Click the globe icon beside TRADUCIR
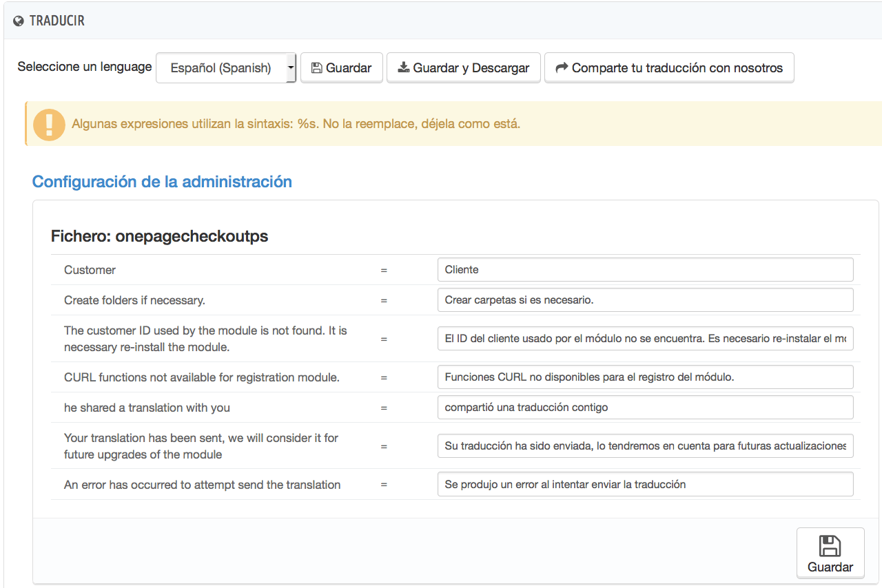Viewport: 882px width, 588px height. (19, 21)
